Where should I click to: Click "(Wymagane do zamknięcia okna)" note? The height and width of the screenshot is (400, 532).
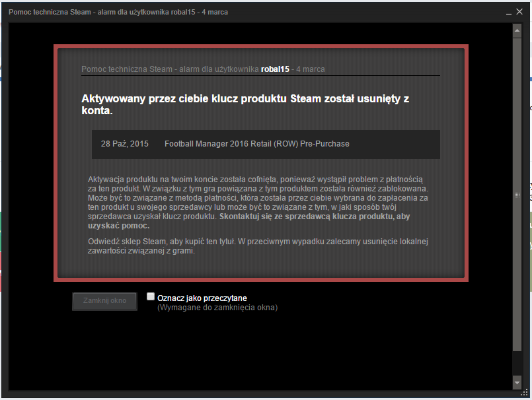coord(217,308)
